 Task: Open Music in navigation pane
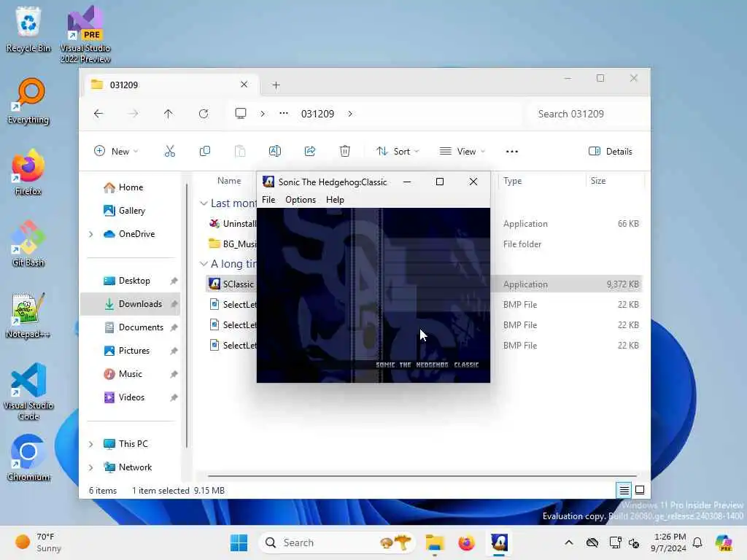tap(123, 374)
